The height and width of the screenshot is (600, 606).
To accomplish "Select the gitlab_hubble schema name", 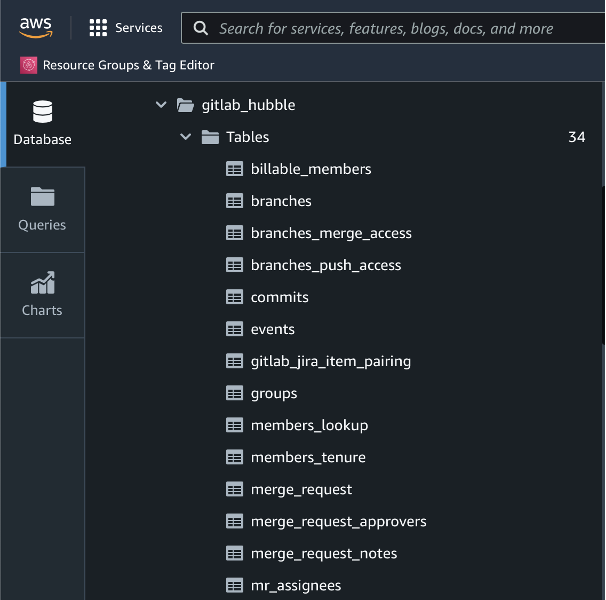I will [x=249, y=105].
